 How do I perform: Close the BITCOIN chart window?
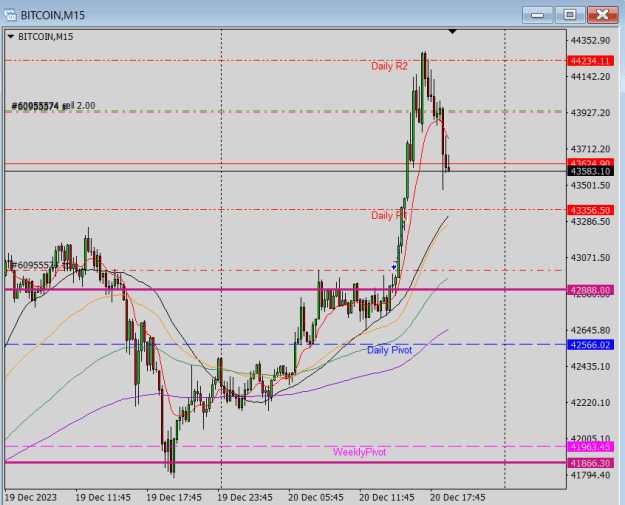[602, 15]
